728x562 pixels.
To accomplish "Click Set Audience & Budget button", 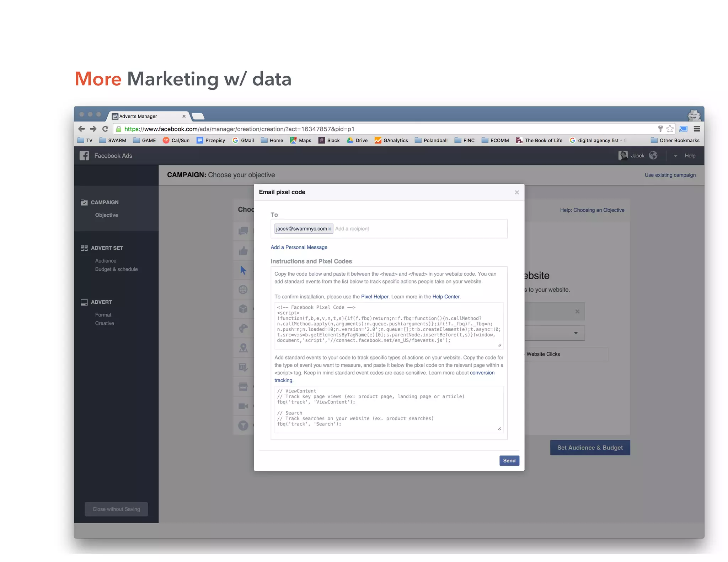I will pyautogui.click(x=590, y=448).
